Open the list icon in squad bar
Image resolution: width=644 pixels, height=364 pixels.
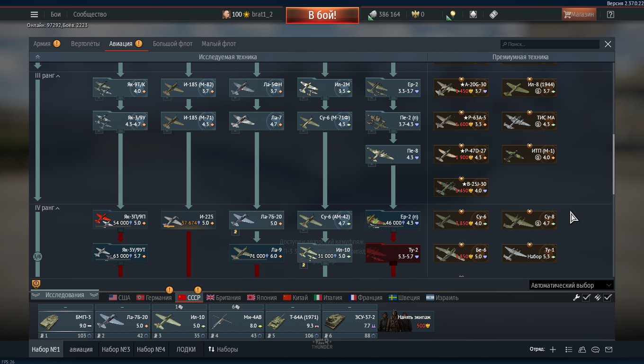[x=569, y=349]
